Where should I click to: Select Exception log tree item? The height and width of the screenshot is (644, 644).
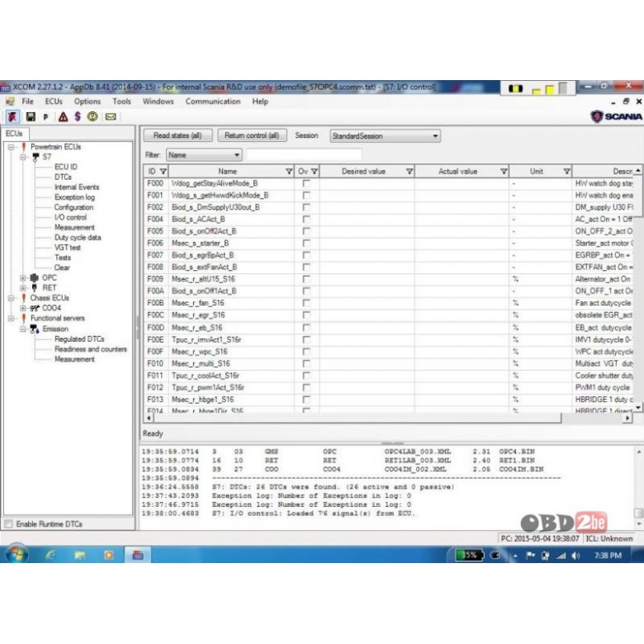(x=74, y=197)
